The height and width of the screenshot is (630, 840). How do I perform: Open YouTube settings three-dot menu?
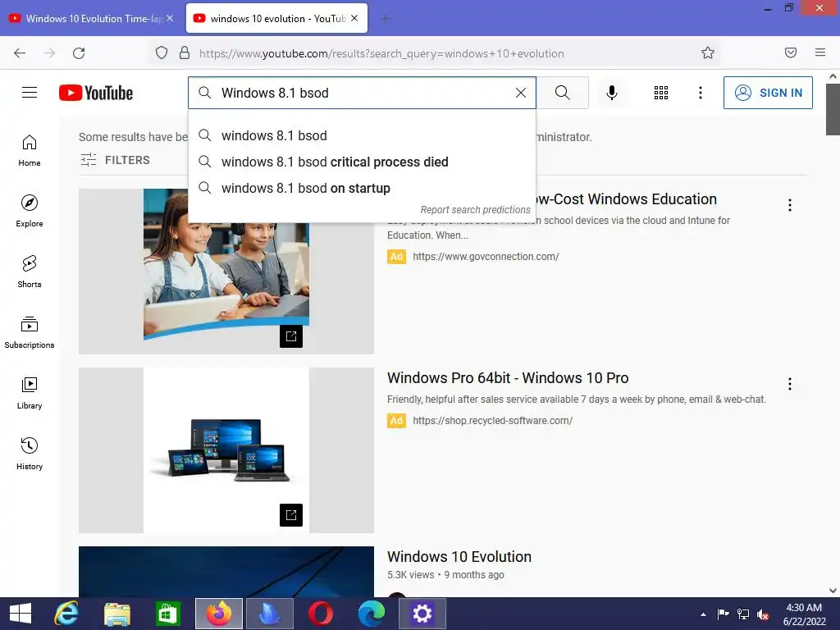(701, 93)
